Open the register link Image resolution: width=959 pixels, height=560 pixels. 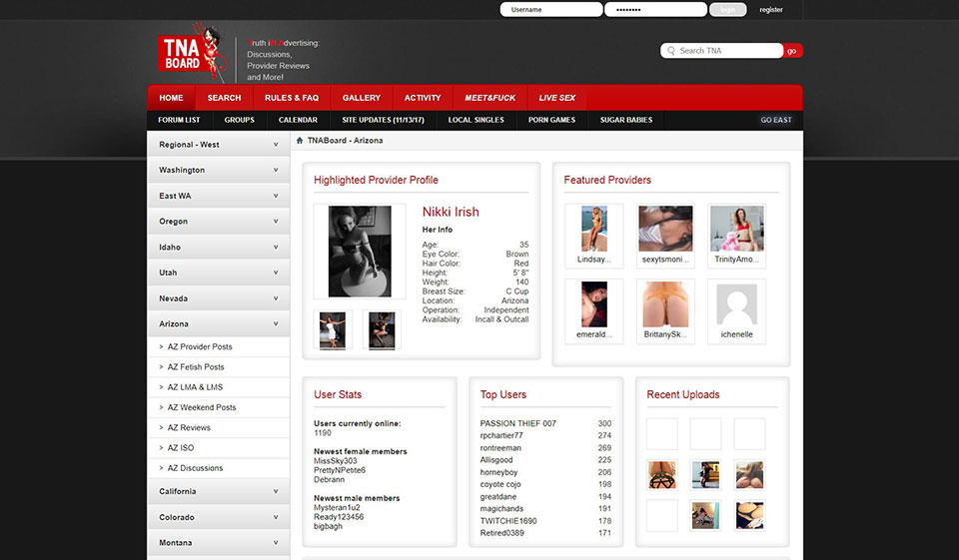pyautogui.click(x=771, y=10)
